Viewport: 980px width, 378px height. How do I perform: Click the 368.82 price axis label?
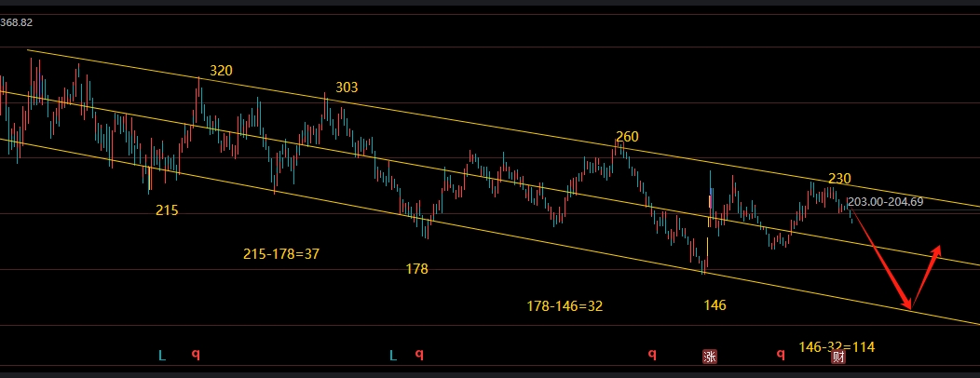[x=16, y=22]
